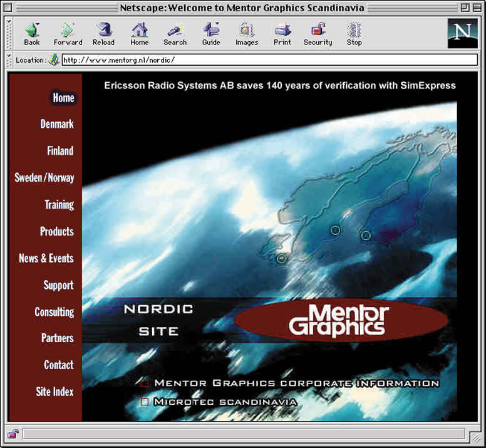486x448 pixels.
Task: Collapse the navigation toolbar handle
Action: pyautogui.click(x=9, y=33)
